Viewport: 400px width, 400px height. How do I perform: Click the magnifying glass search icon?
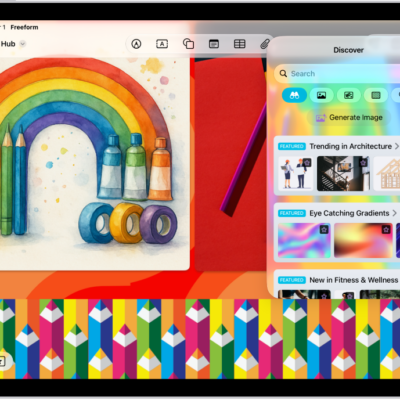click(x=283, y=74)
